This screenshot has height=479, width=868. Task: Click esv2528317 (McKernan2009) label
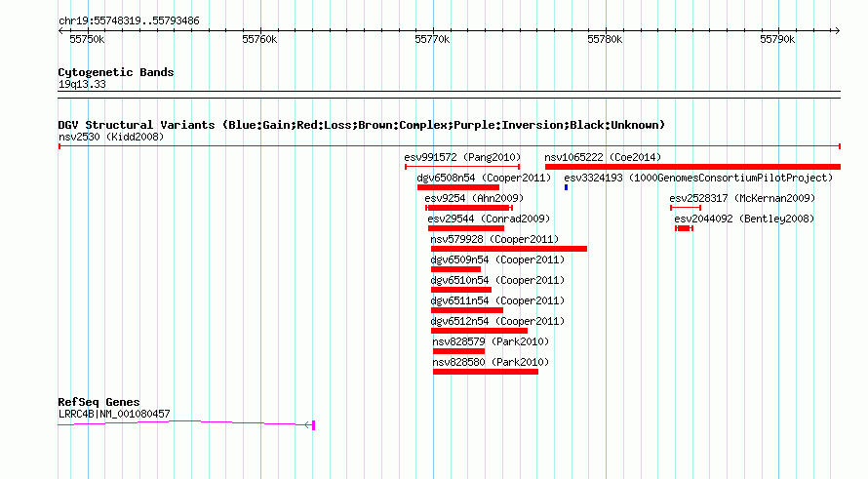pos(742,198)
